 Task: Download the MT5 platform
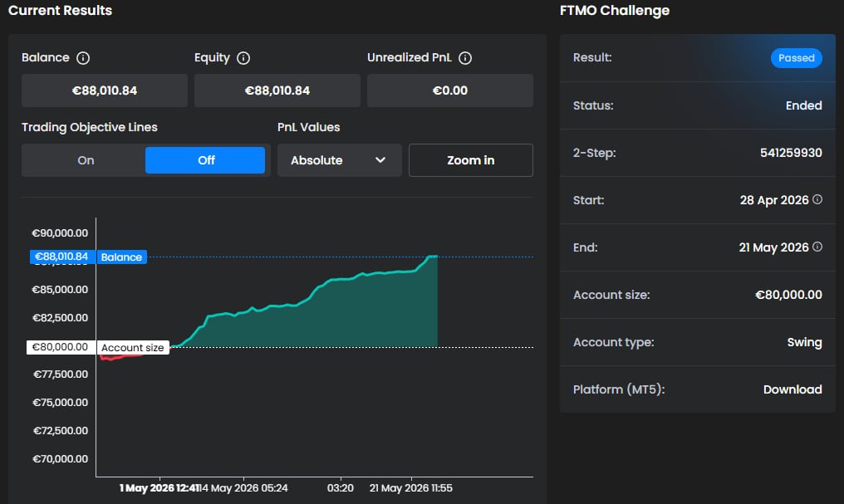792,389
